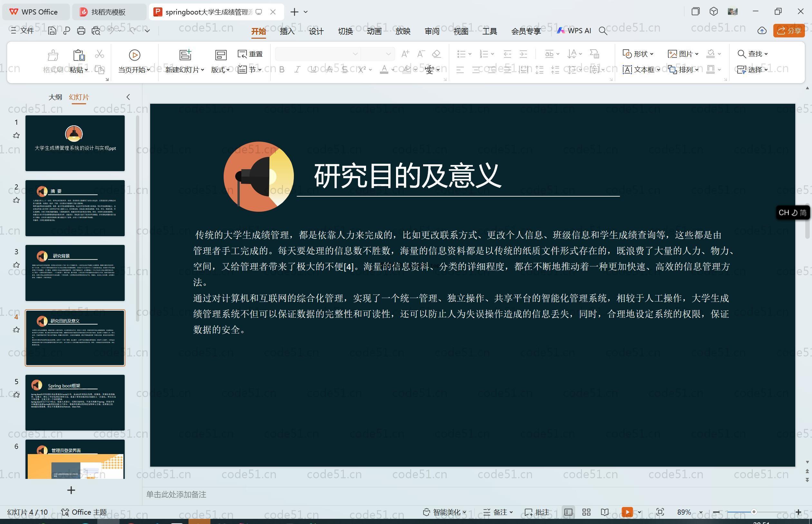Image resolution: width=812 pixels, height=524 pixels.
Task: Collapse the slide thumbnail panel chevron
Action: (x=128, y=97)
